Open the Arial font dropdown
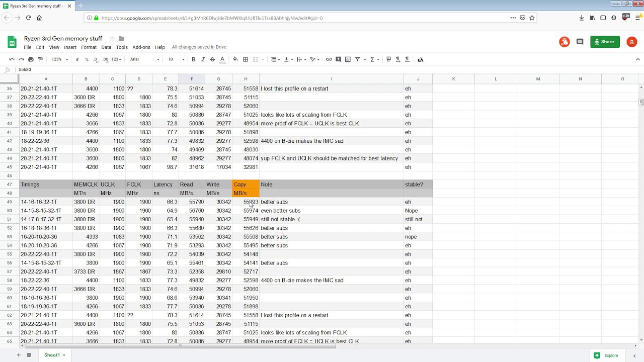Screen dimensions: 644x362 pyautogui.click(x=144, y=59)
